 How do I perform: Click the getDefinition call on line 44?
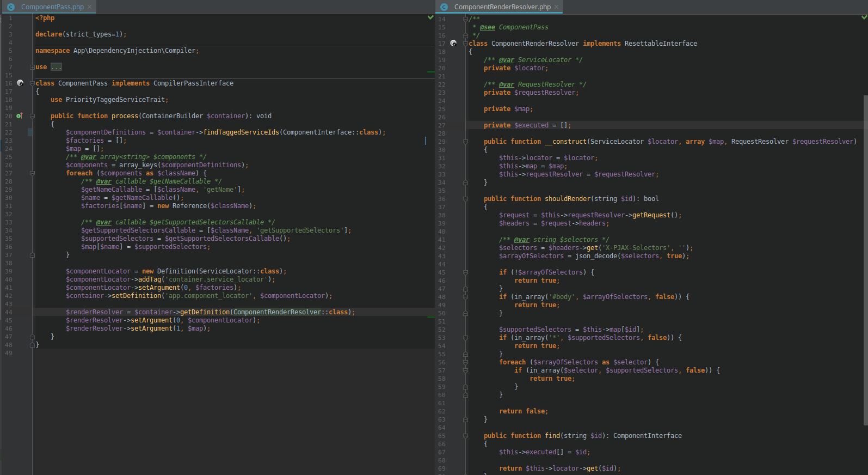[x=205, y=312]
